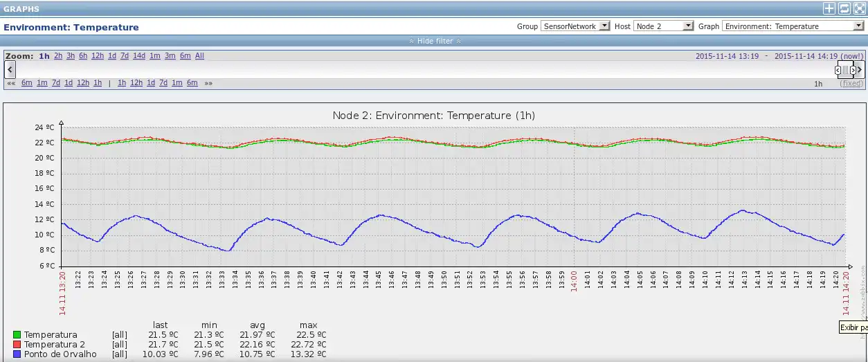This screenshot has width=868, height=362.
Task: Move back 12h in navigation row
Action: pyautogui.click(x=83, y=83)
